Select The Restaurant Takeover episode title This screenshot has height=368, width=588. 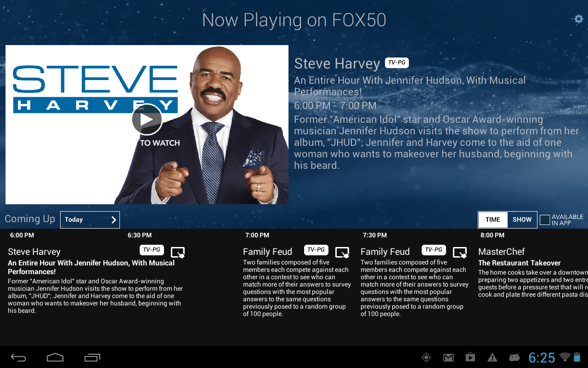520,263
